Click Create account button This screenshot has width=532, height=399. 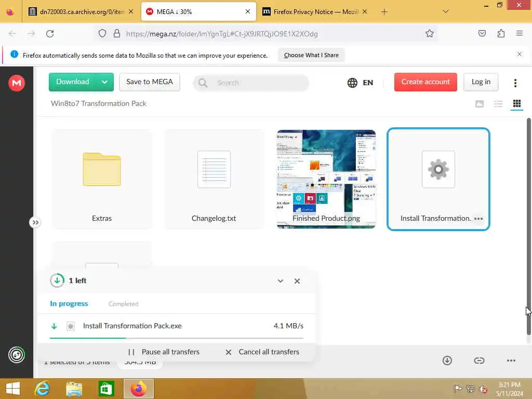(425, 82)
